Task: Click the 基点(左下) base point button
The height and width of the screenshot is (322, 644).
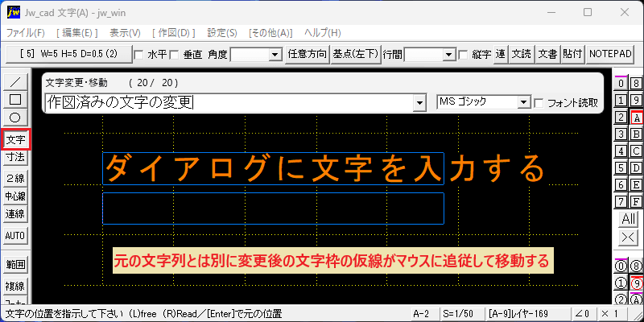Action: [355, 54]
